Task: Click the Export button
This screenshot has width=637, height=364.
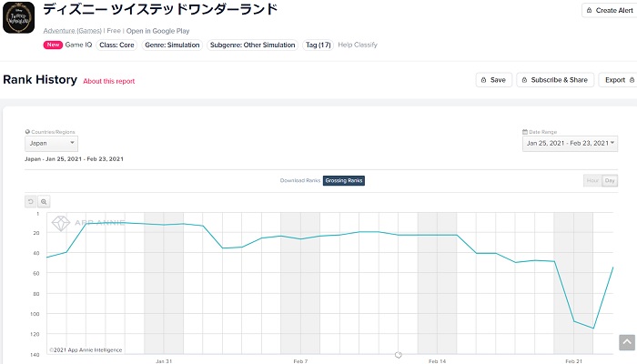Action: (x=619, y=80)
